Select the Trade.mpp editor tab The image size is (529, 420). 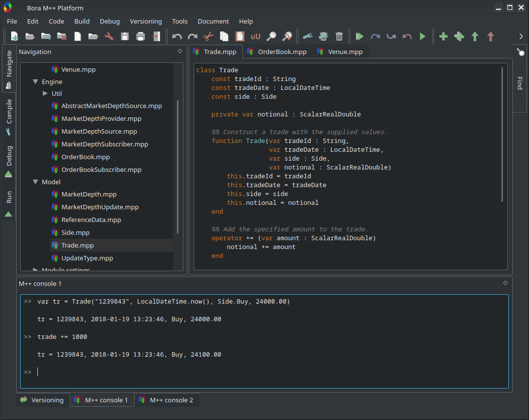coord(215,52)
